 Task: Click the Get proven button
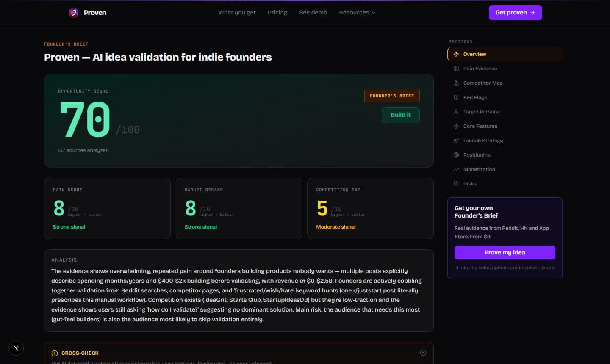click(515, 13)
